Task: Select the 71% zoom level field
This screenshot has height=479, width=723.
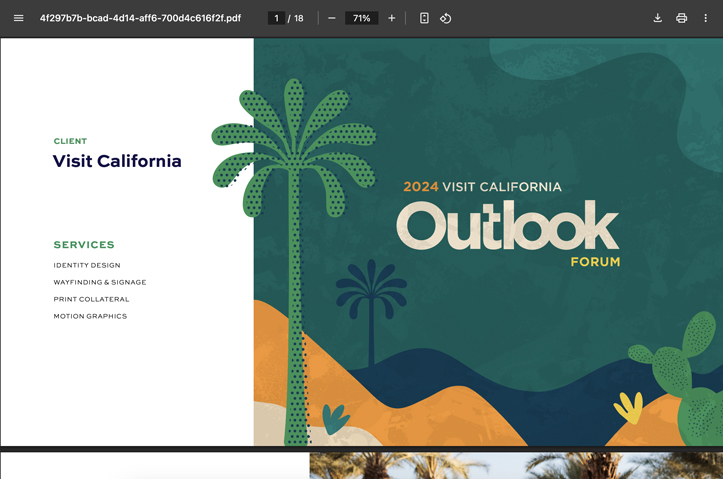Action: point(362,18)
